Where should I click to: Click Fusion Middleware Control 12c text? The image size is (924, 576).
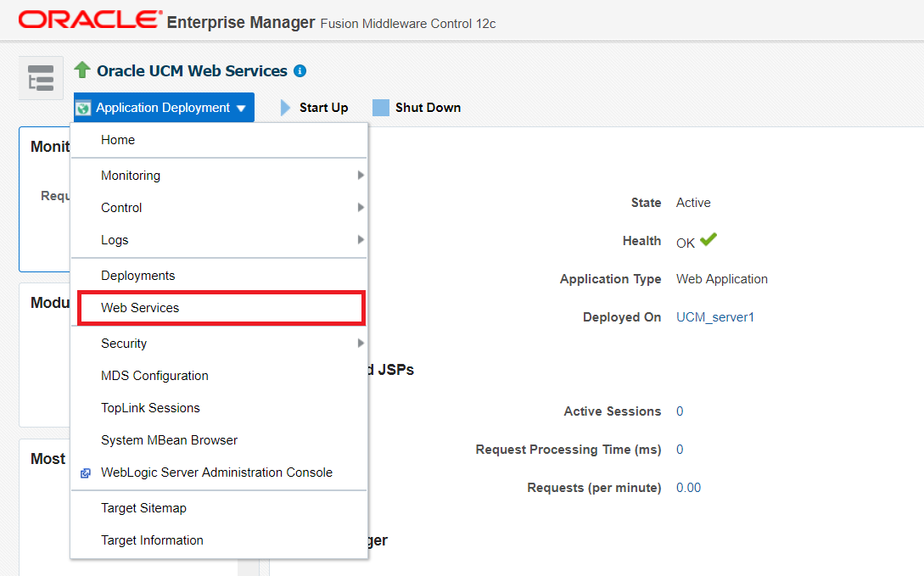point(408,24)
